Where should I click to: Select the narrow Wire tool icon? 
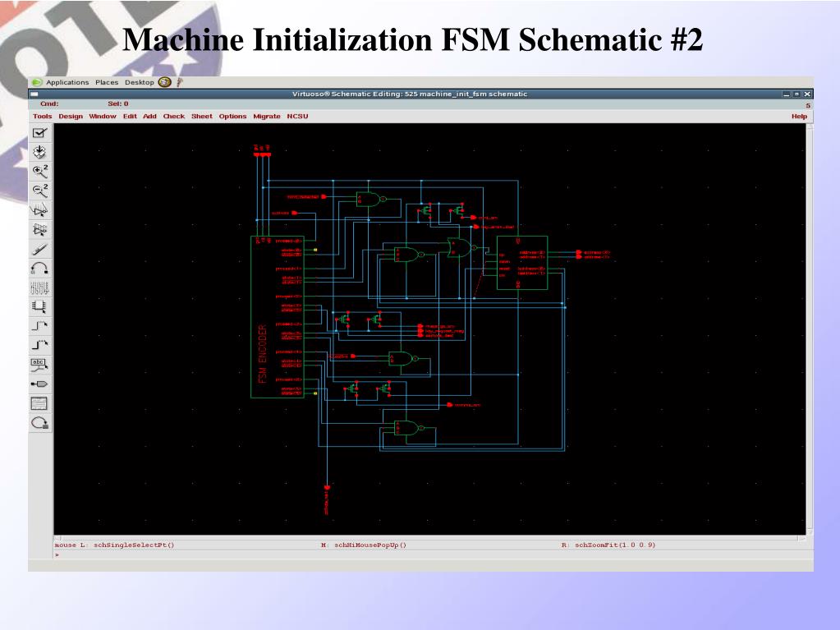39,326
